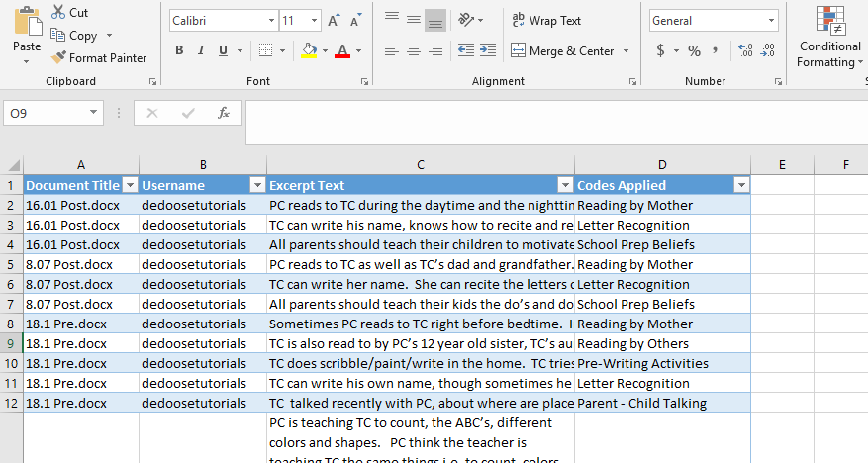Toggle Italic formatting

[201, 50]
